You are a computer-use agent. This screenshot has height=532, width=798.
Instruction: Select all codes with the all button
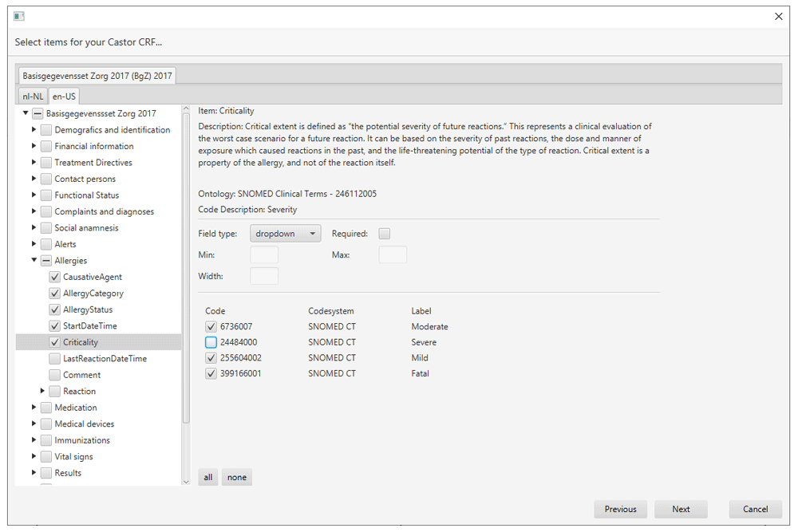[208, 478]
